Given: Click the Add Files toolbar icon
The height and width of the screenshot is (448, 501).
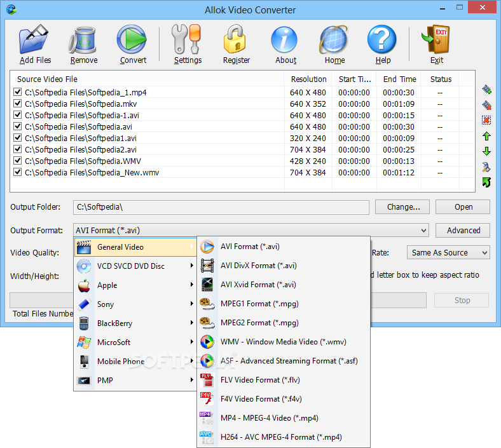Looking at the screenshot, I should [34, 39].
